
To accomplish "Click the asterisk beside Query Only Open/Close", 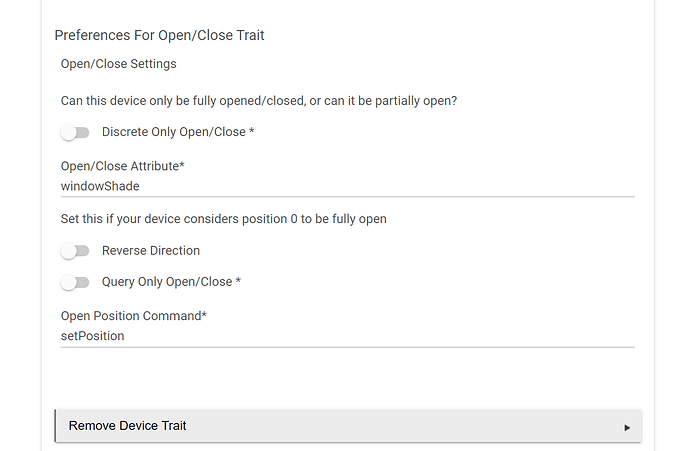I will coord(238,281).
